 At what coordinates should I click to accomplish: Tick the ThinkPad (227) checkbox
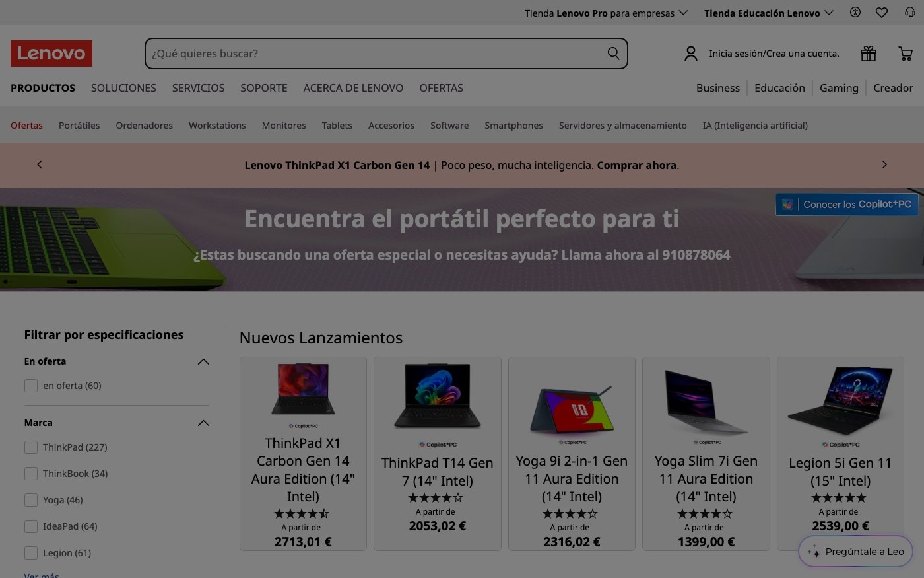coord(31,447)
